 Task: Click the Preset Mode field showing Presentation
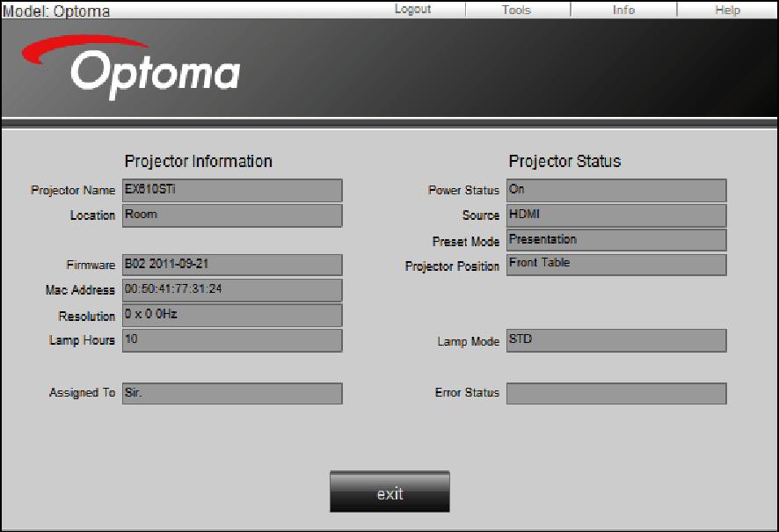[616, 240]
